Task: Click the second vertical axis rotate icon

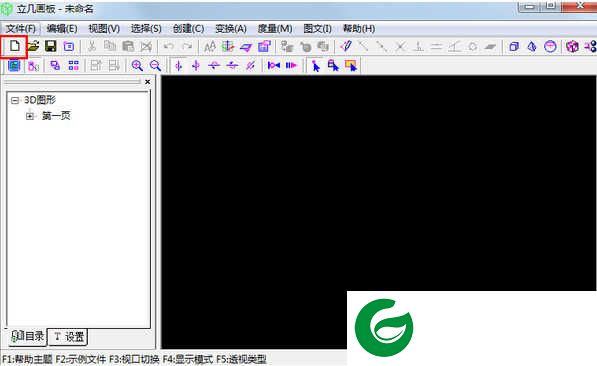Action: click(x=196, y=66)
